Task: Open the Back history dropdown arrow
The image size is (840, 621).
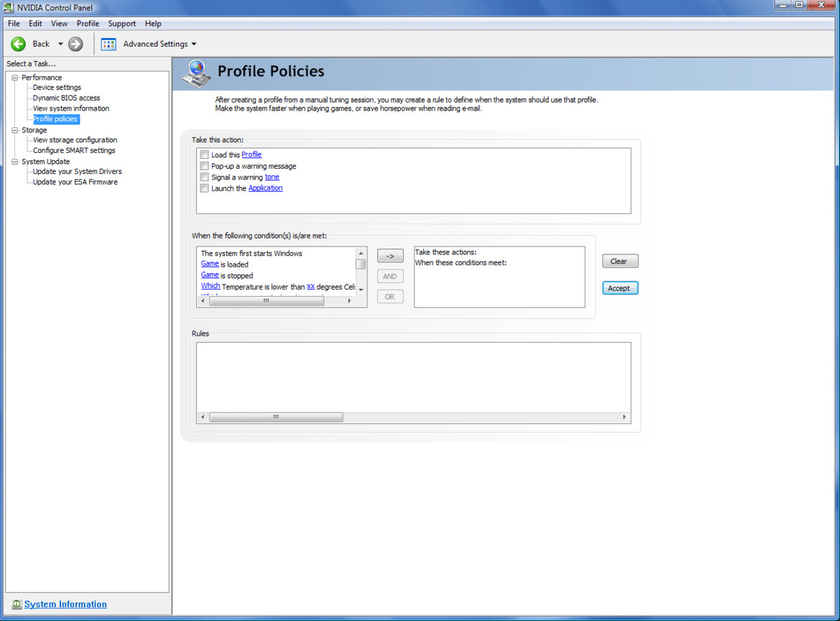Action: pos(60,44)
